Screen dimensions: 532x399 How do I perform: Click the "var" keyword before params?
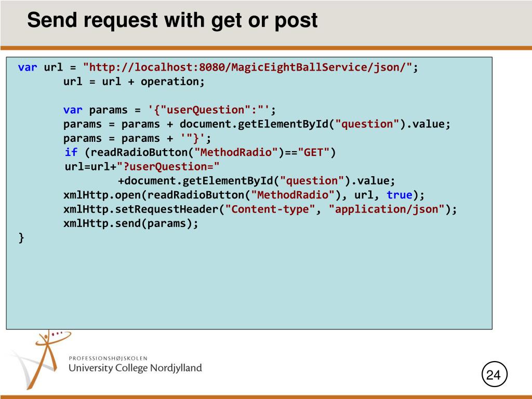pos(73,110)
